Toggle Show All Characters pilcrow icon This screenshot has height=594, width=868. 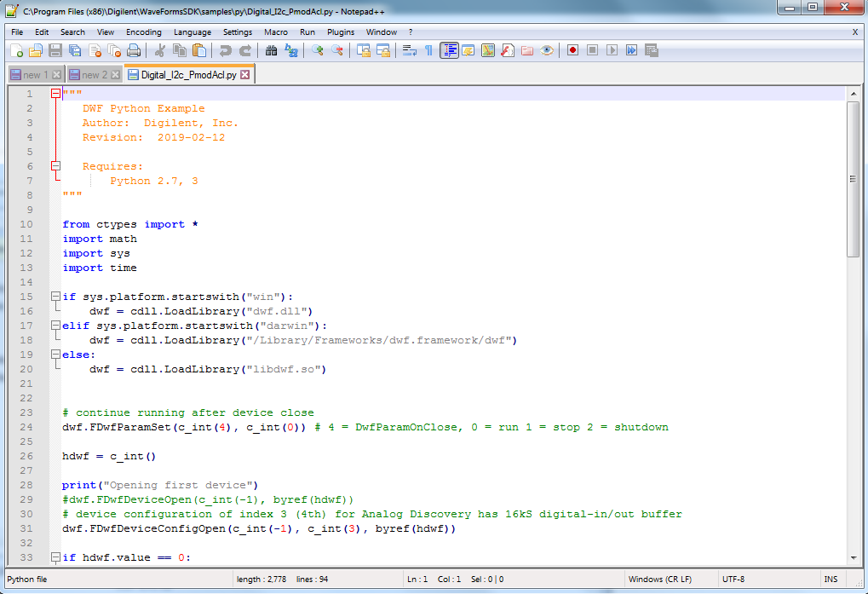pos(428,51)
